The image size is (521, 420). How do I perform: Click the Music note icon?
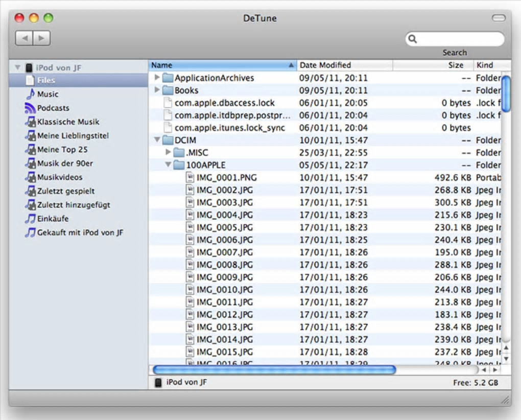tap(31, 94)
